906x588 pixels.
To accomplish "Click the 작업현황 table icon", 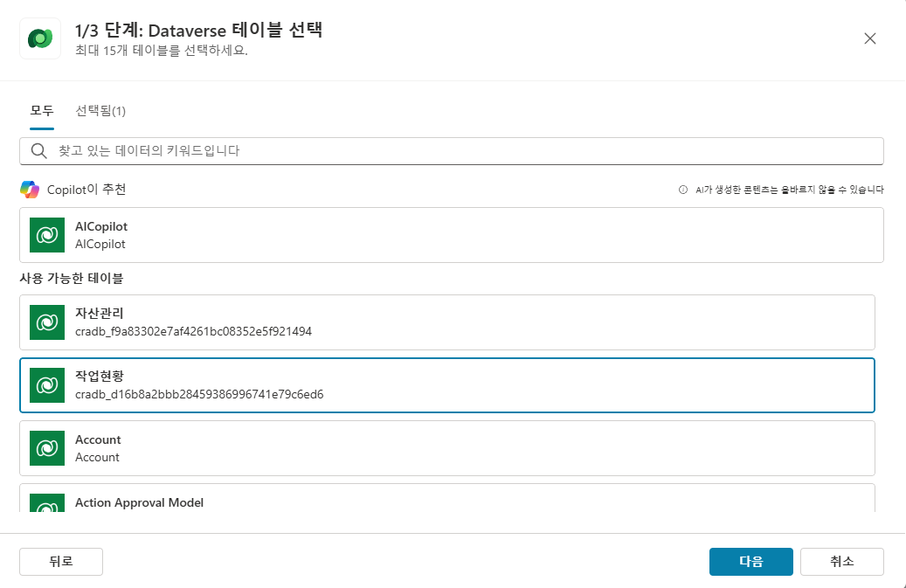I will point(46,385).
